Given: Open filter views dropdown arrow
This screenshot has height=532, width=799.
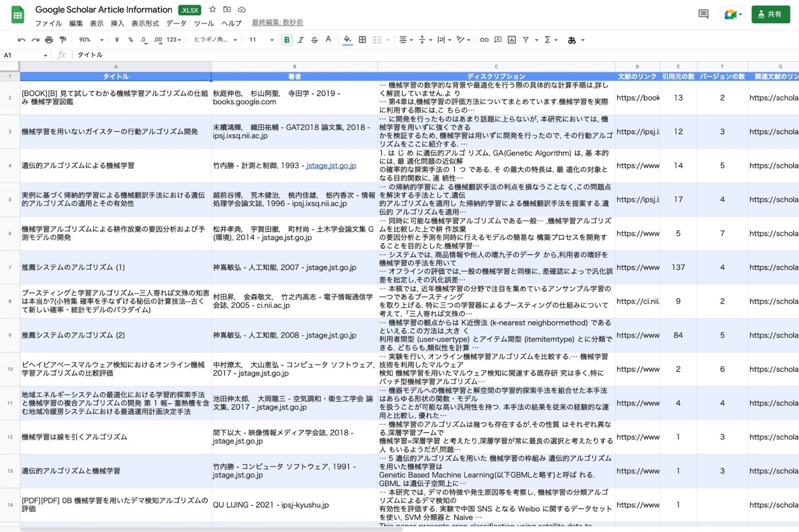Looking at the screenshot, I should [537, 40].
